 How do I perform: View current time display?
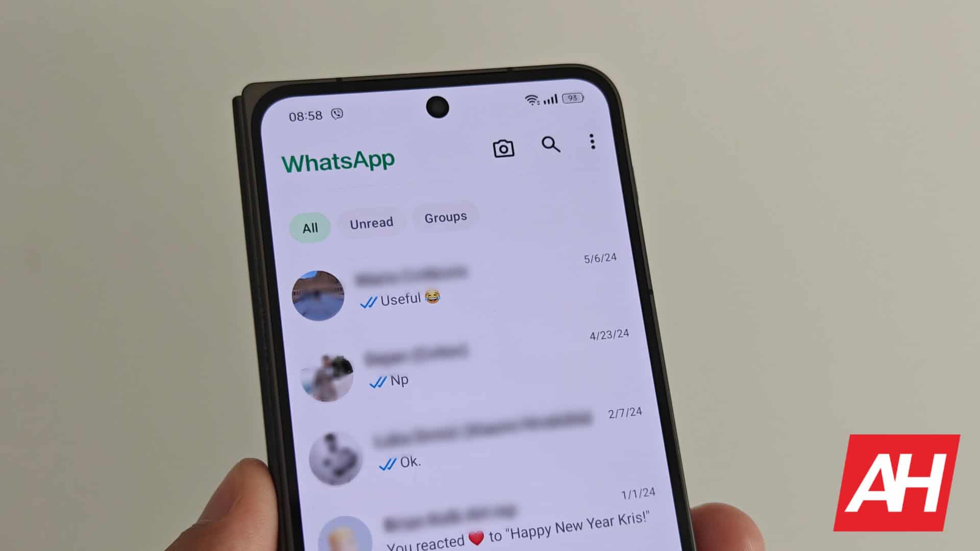[x=306, y=113]
